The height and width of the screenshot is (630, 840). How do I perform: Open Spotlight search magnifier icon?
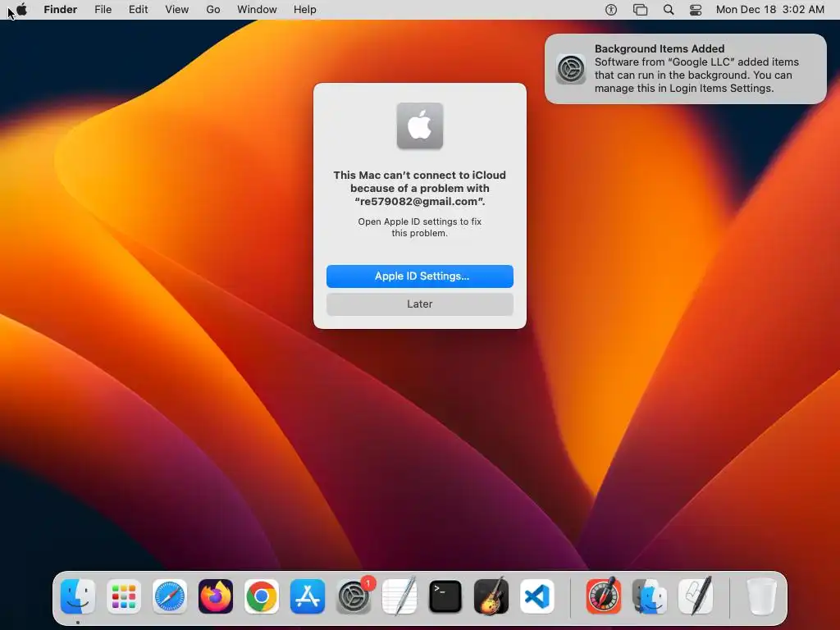tap(669, 10)
